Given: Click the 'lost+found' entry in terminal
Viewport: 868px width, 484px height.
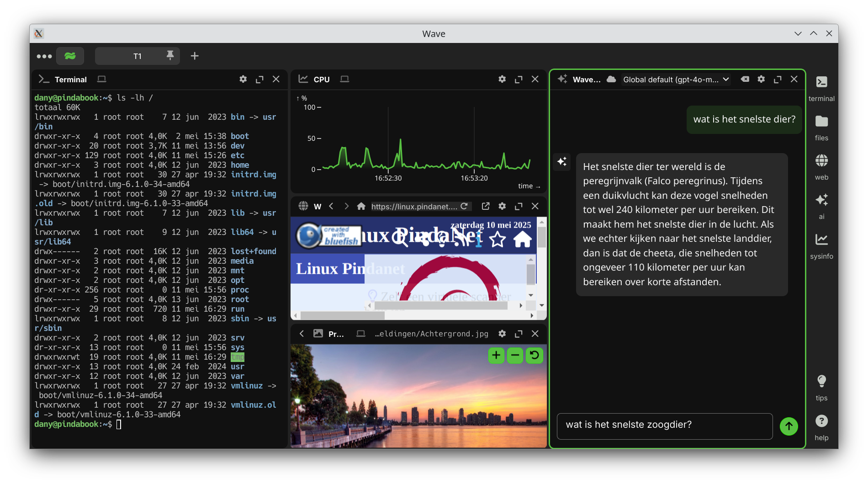Looking at the screenshot, I should (x=254, y=251).
